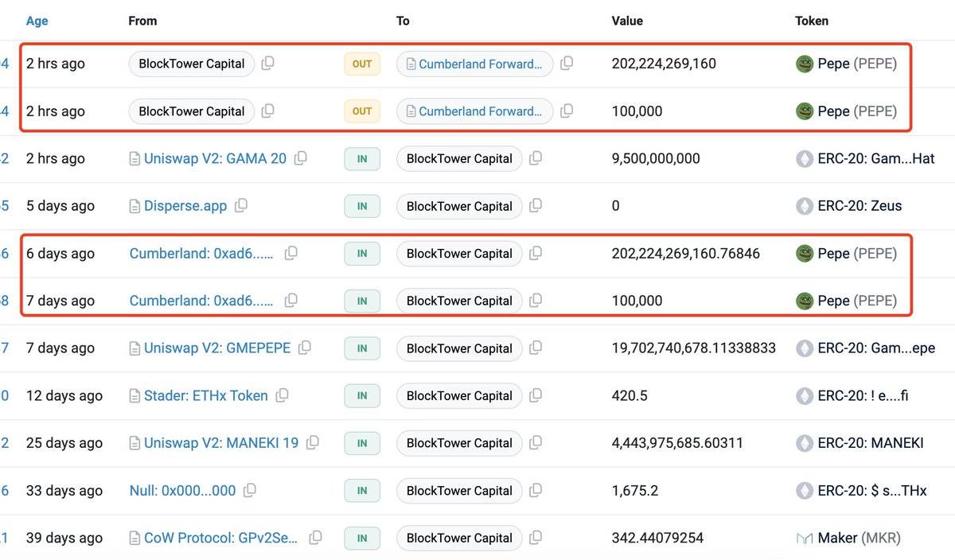Copy Uniswap V2: GAMA 20 address

300,158
